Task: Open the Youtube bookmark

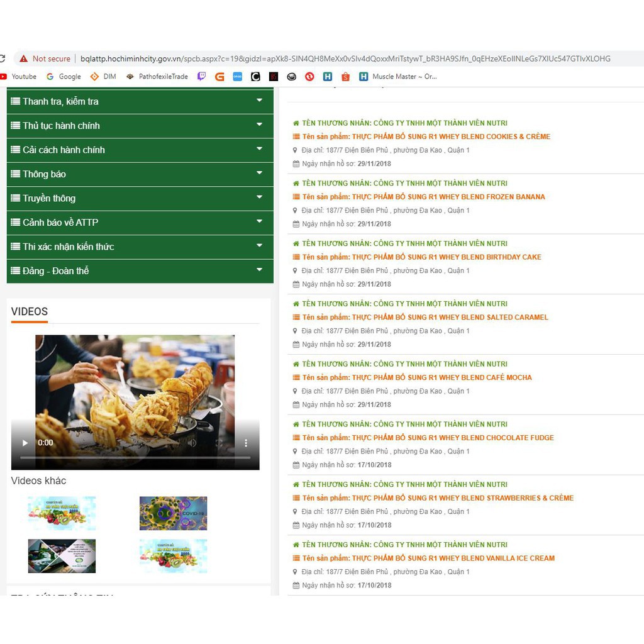Action: coord(18,76)
